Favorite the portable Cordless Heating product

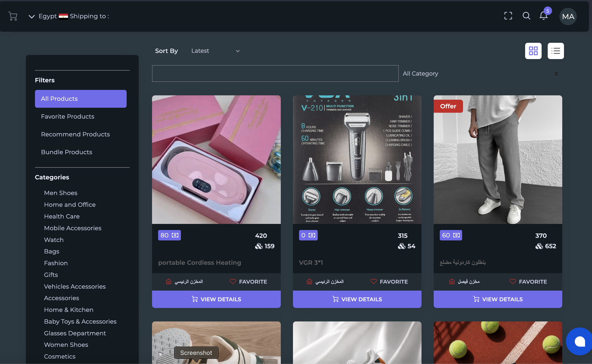pyautogui.click(x=248, y=281)
